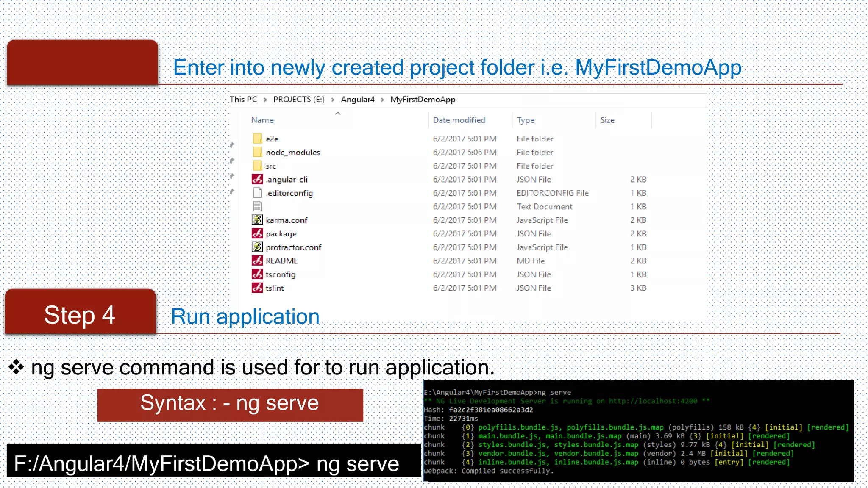Select the .angular-cli file icon
Image resolution: width=868 pixels, height=488 pixels.
coord(257,179)
